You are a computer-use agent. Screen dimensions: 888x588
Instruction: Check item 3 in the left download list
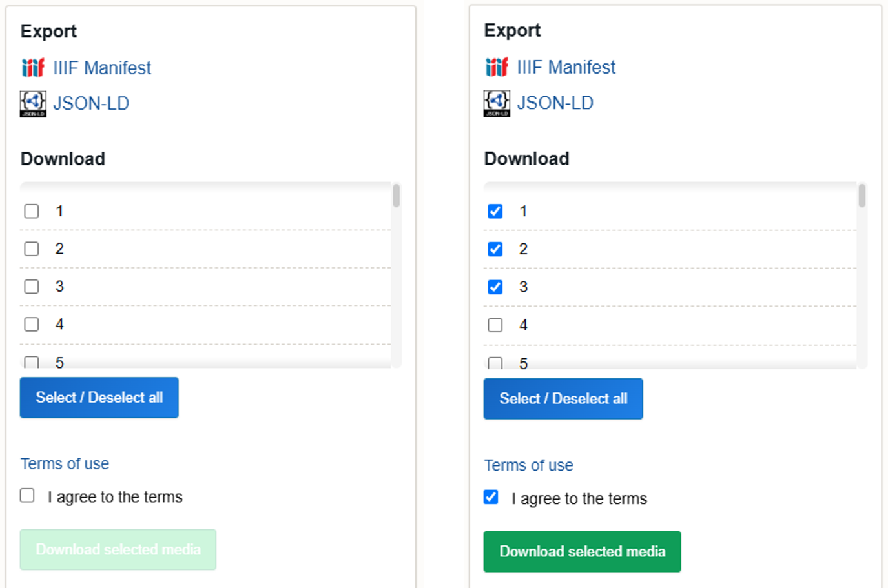(31, 287)
